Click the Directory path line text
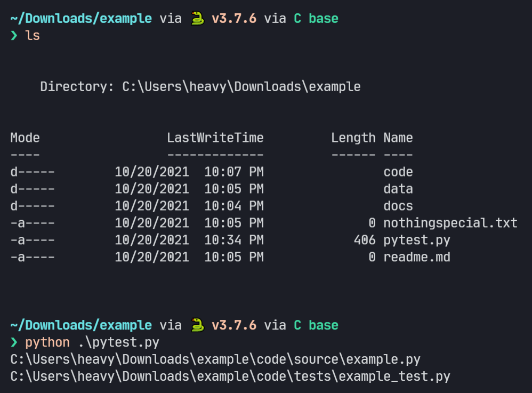 [x=200, y=87]
